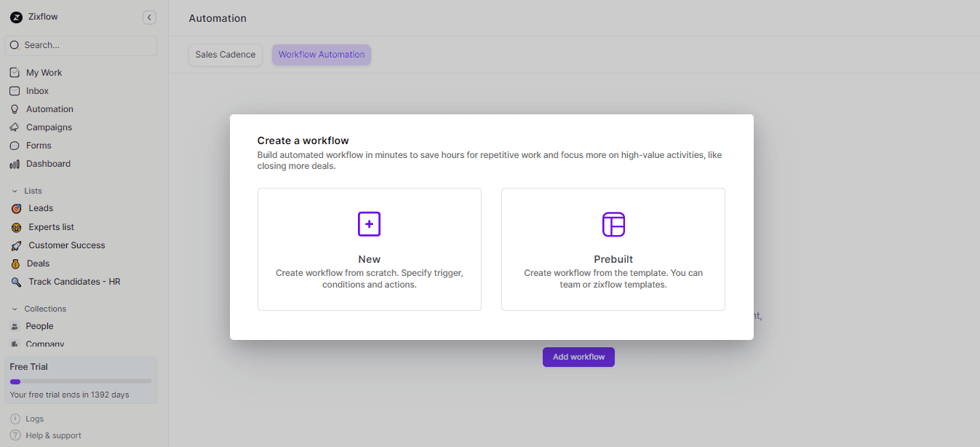The height and width of the screenshot is (447, 980).
Task: Collapse the Lists section
Action: (13, 190)
